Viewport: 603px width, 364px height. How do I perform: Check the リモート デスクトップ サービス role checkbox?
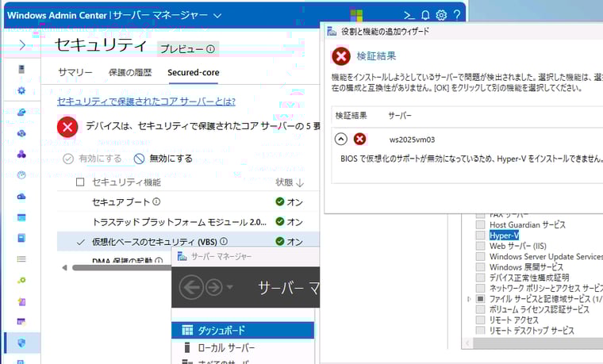point(480,330)
